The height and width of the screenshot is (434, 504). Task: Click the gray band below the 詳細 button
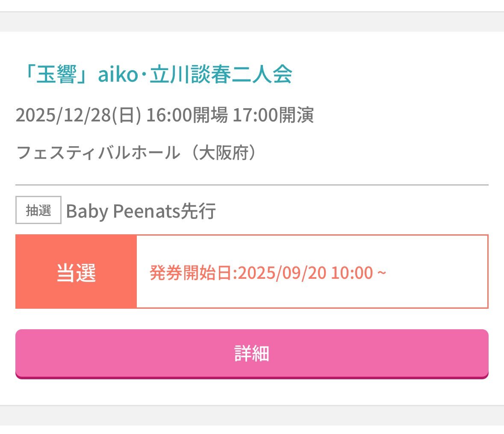(x=252, y=415)
